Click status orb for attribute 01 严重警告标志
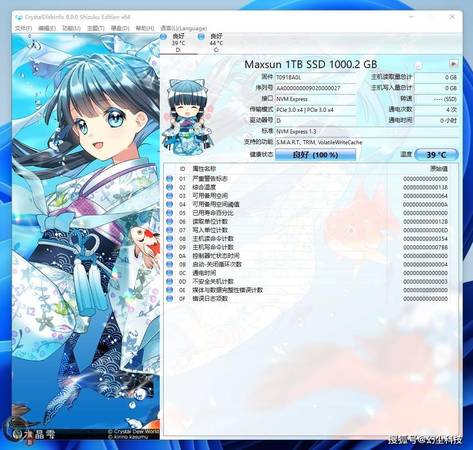The width and height of the screenshot is (473, 450). click(x=170, y=179)
